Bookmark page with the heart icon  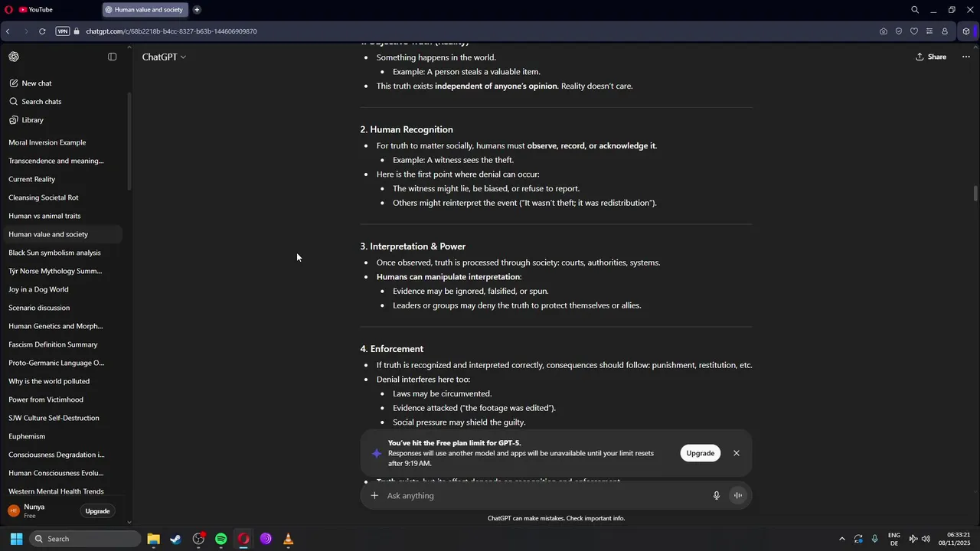[914, 31]
